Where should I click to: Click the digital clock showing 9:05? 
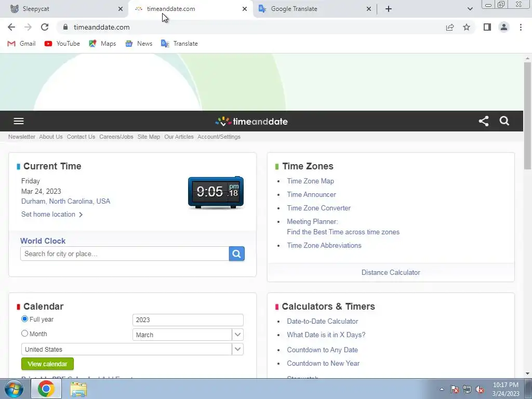click(x=216, y=192)
